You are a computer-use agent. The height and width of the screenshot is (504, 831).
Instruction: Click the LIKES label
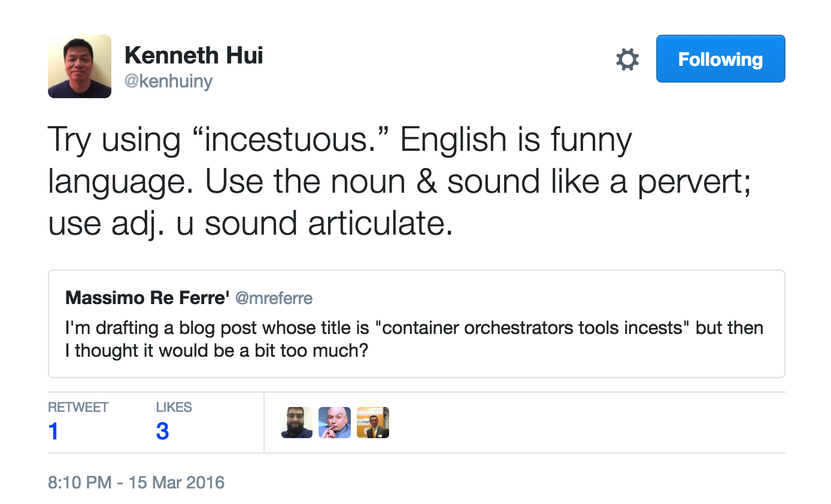[174, 407]
